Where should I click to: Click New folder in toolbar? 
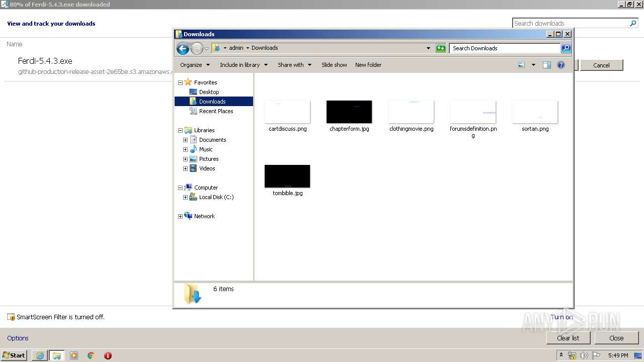(x=368, y=65)
